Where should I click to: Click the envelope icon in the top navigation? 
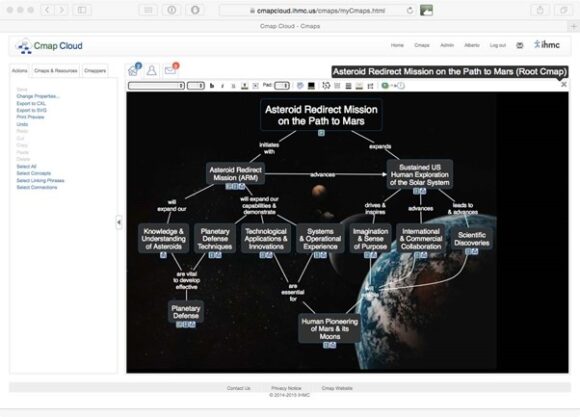[520, 45]
